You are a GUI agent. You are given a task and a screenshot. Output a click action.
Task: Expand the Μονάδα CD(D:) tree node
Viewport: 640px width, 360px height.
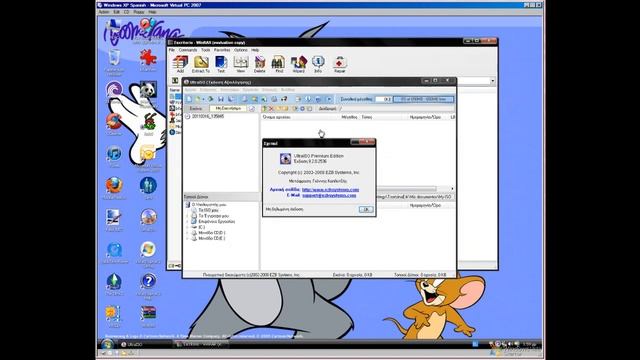tap(188, 233)
